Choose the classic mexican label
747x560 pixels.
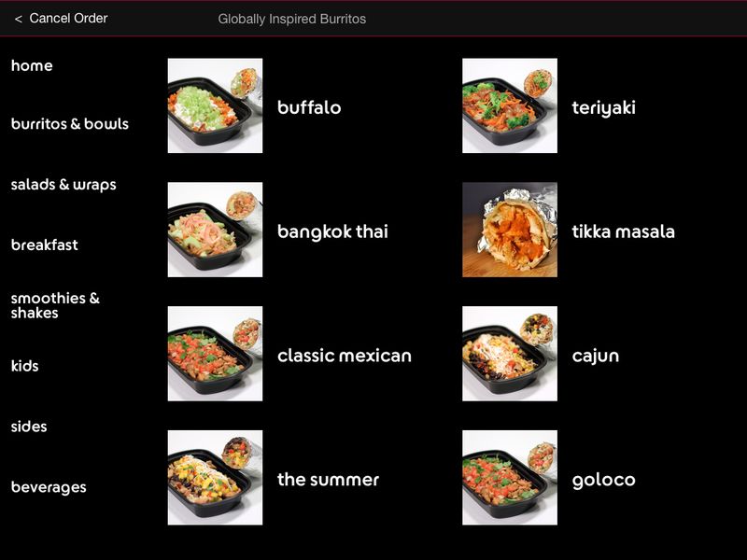click(x=344, y=356)
